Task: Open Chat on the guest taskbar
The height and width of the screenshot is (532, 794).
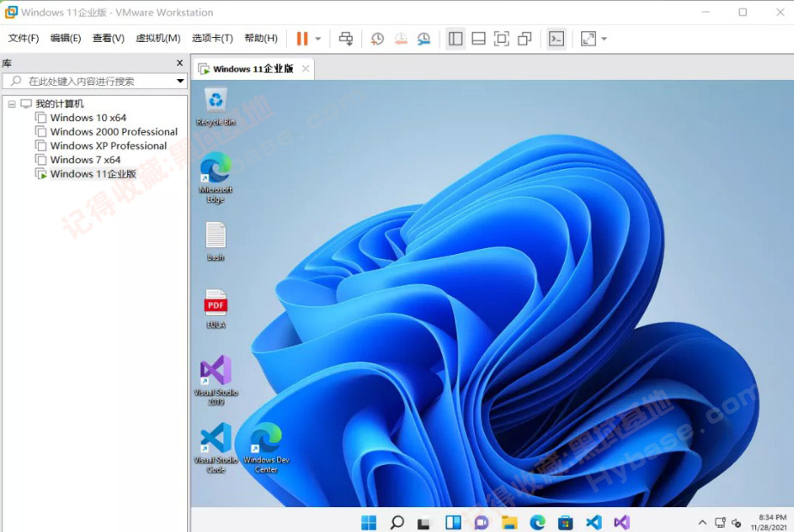Action: pyautogui.click(x=481, y=522)
